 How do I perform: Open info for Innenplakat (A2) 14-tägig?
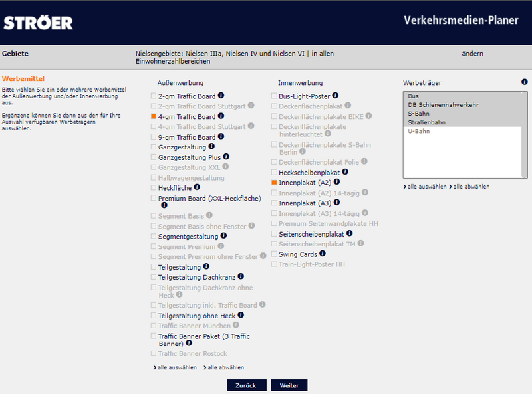[364, 192]
